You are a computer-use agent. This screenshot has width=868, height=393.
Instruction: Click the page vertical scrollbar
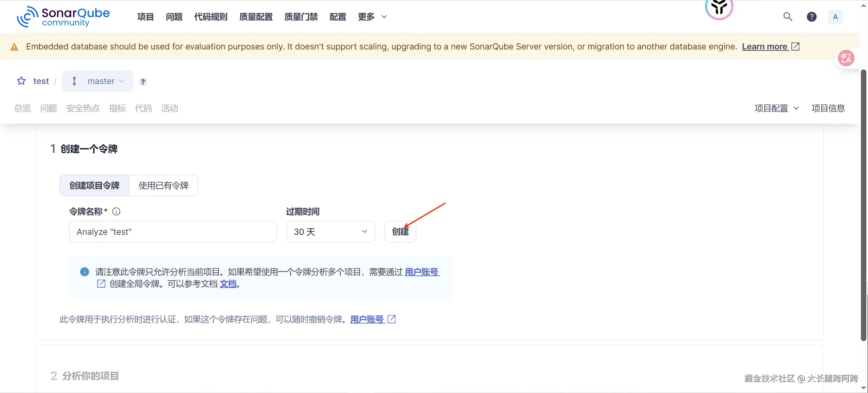[x=864, y=203]
